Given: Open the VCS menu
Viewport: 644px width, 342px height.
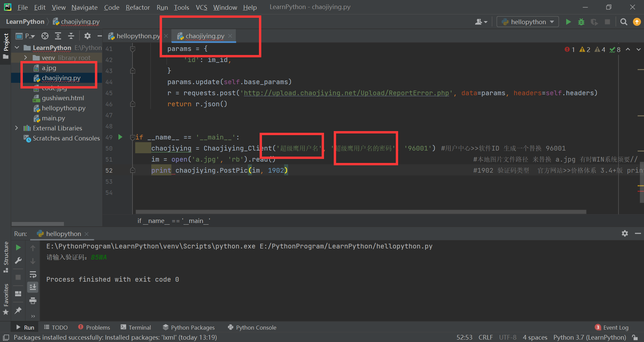Looking at the screenshot, I should click(201, 7).
